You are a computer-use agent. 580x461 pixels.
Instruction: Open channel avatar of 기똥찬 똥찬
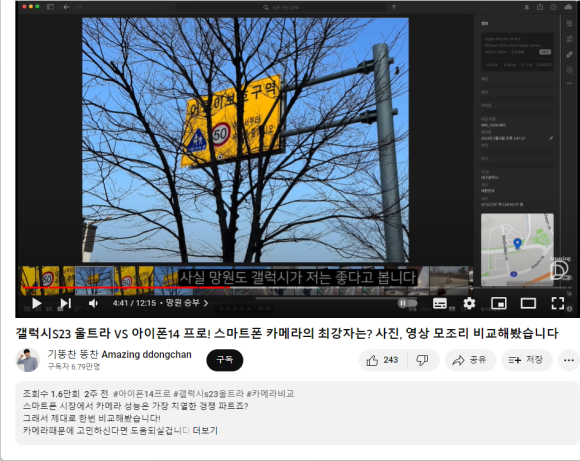point(28,360)
